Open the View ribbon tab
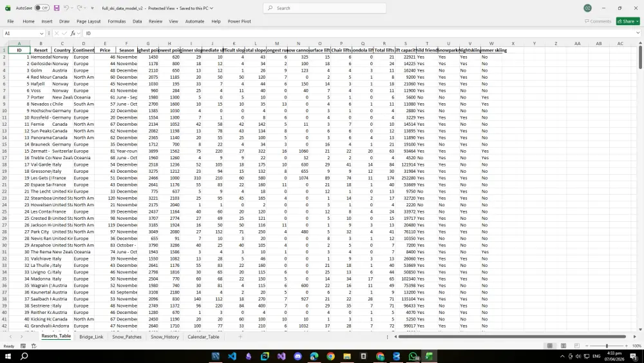The image size is (644, 363). (173, 21)
